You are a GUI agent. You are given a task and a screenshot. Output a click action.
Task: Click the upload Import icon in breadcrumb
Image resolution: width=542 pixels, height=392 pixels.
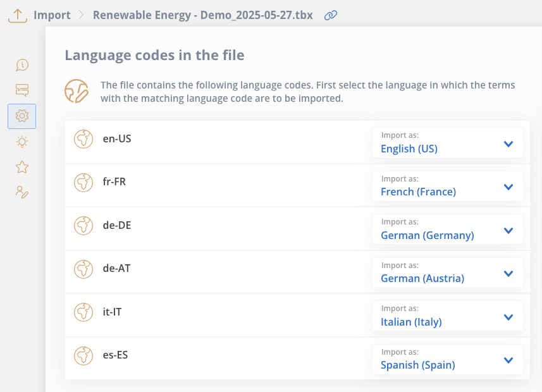point(18,16)
